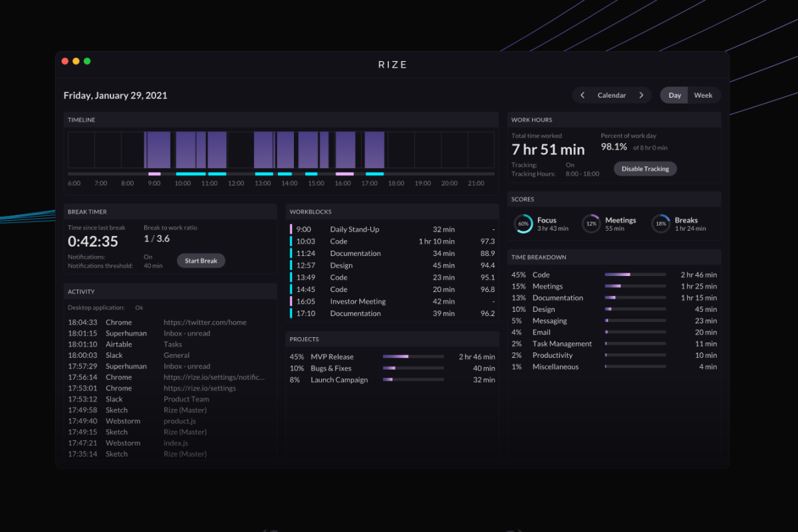Switch to the Week view

coord(703,95)
